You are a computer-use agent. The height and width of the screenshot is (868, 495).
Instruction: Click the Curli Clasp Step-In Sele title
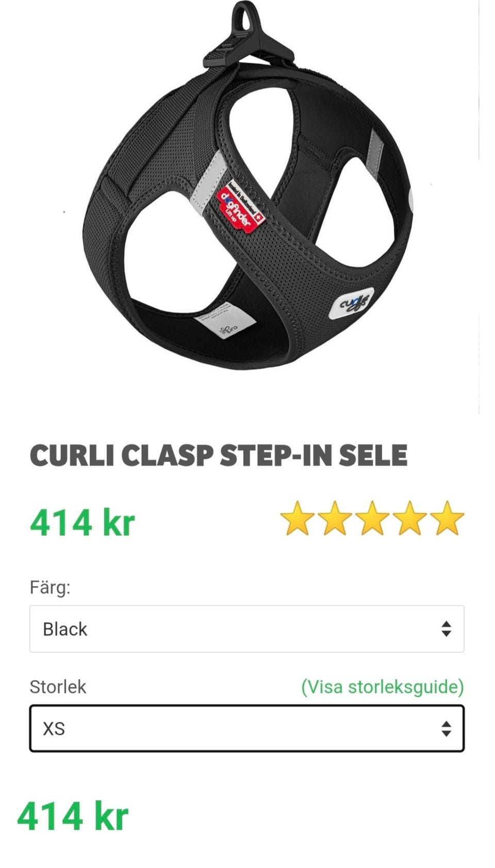point(219,455)
